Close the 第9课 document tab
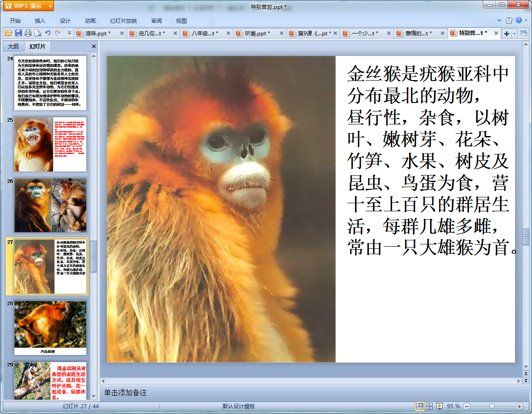Screen dimensions: 532x414 [335, 33]
